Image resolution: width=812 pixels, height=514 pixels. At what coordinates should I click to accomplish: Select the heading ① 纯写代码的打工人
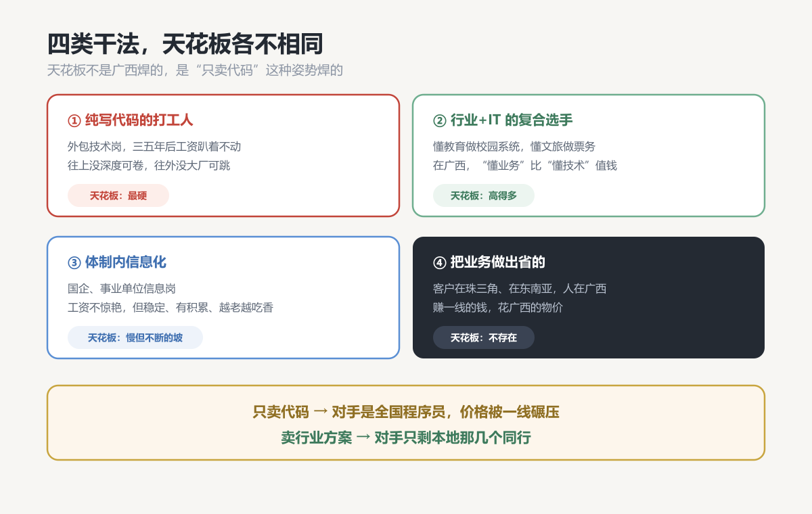coord(131,120)
